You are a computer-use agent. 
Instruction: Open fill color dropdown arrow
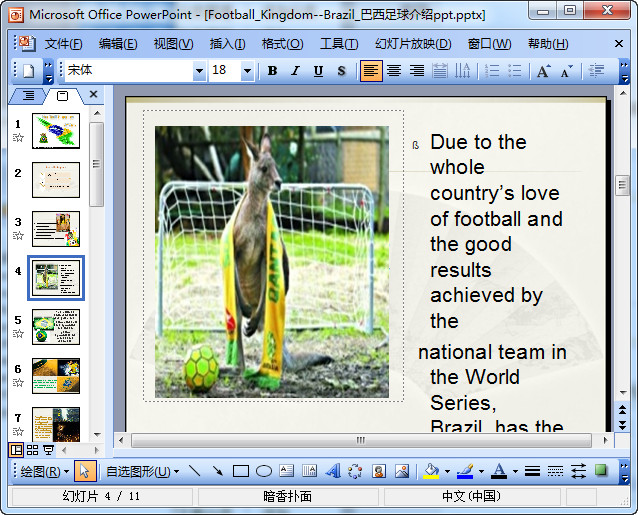[x=447, y=472]
